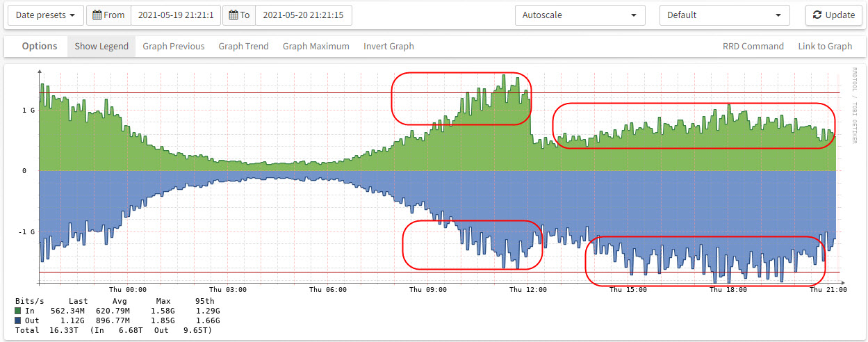Screen dimensions: 868x342
Task: Open the RRD Command view
Action: (753, 47)
